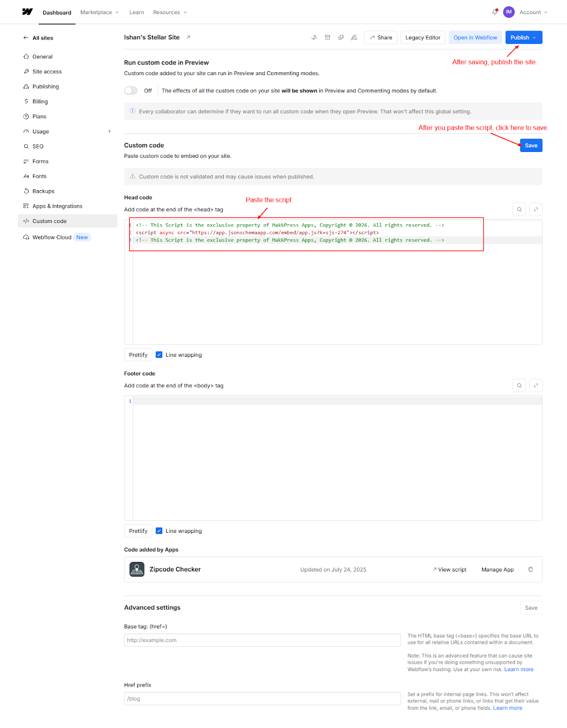
Task: Click the duplicate site icon in toolbar
Action: point(341,37)
